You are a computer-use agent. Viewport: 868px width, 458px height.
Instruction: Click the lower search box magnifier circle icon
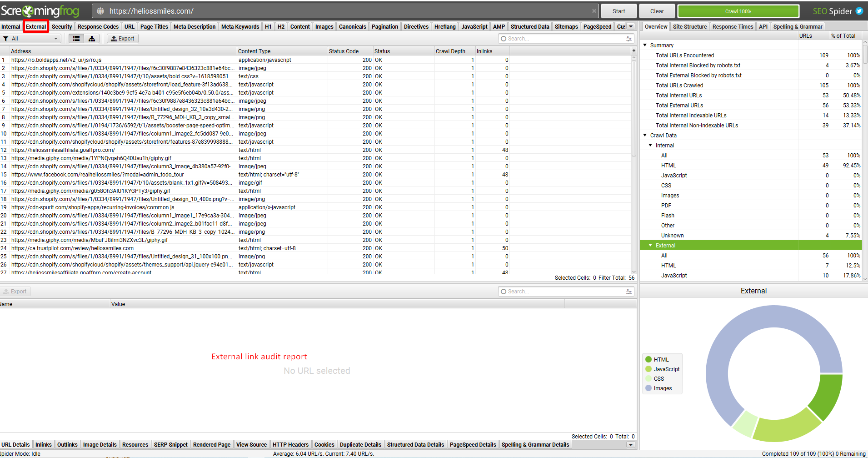504,292
